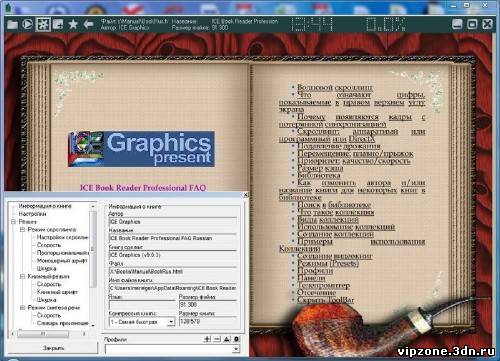The width and height of the screenshot is (500, 361).
Task: Open bookmarks with the star icon
Action: (73, 24)
